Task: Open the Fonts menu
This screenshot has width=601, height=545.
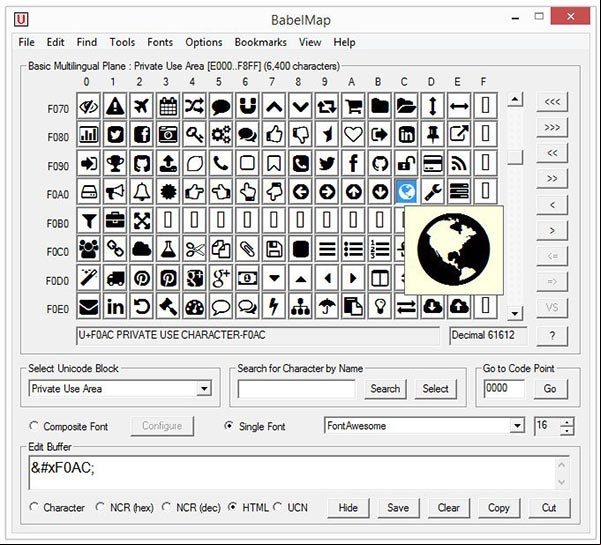Action: [160, 42]
